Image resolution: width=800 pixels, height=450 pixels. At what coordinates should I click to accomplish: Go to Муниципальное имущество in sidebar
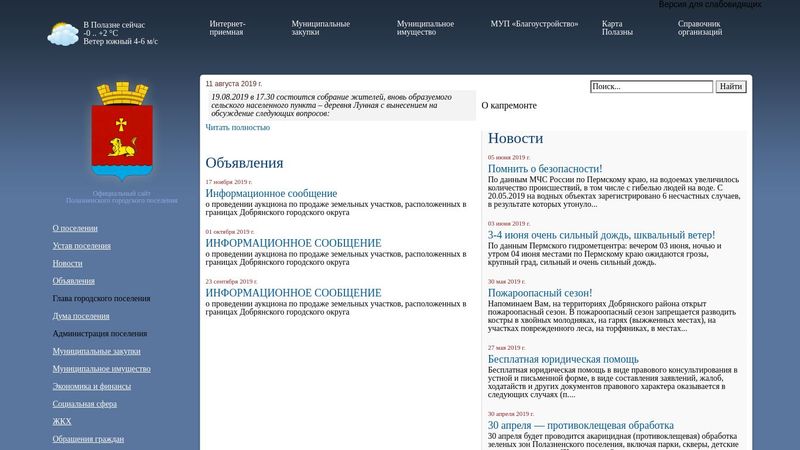(102, 368)
